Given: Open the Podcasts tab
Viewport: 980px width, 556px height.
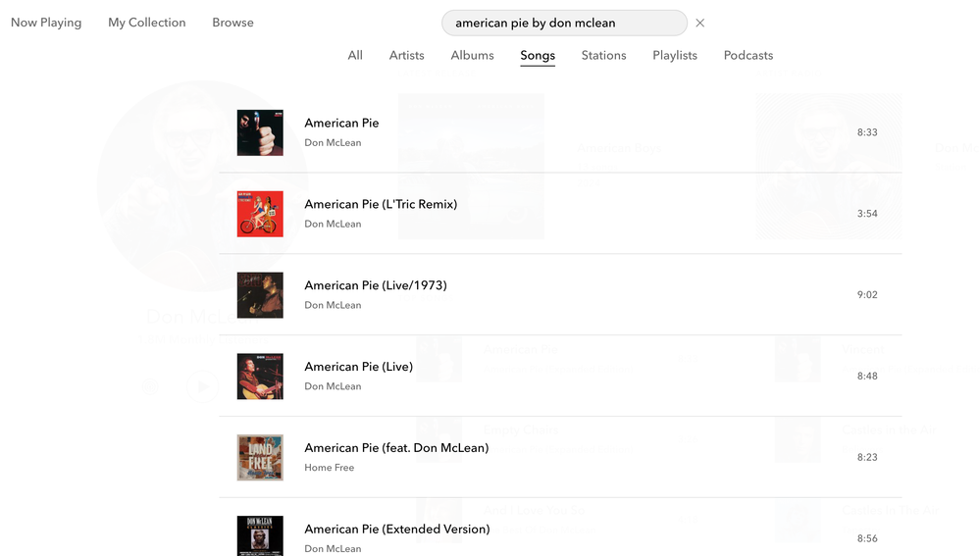Looking at the screenshot, I should pos(748,56).
